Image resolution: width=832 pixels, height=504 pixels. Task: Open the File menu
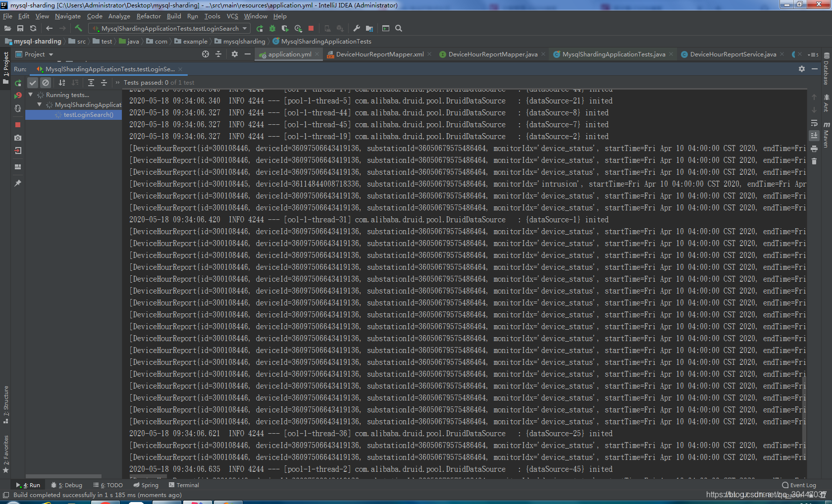pyautogui.click(x=7, y=16)
